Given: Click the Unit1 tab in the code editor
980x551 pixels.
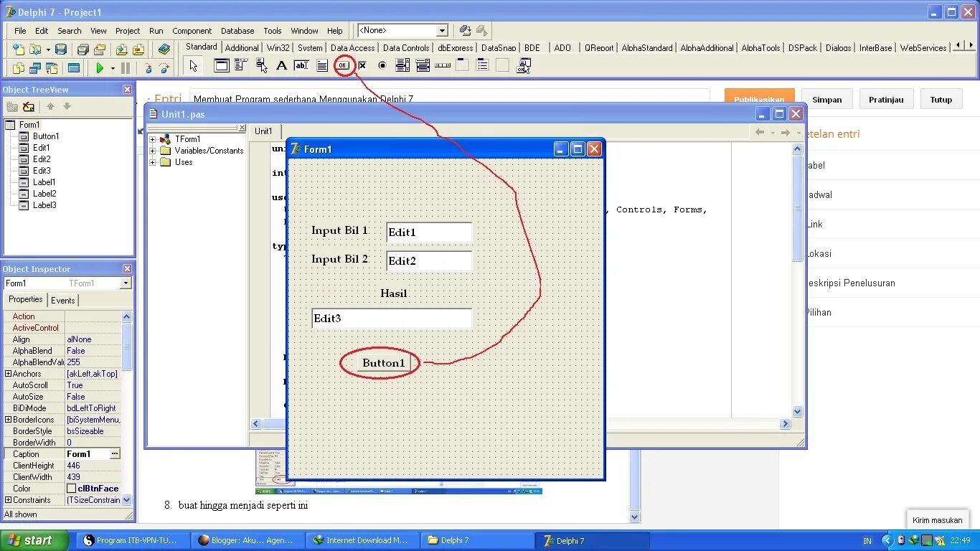Looking at the screenshot, I should coord(264,131).
